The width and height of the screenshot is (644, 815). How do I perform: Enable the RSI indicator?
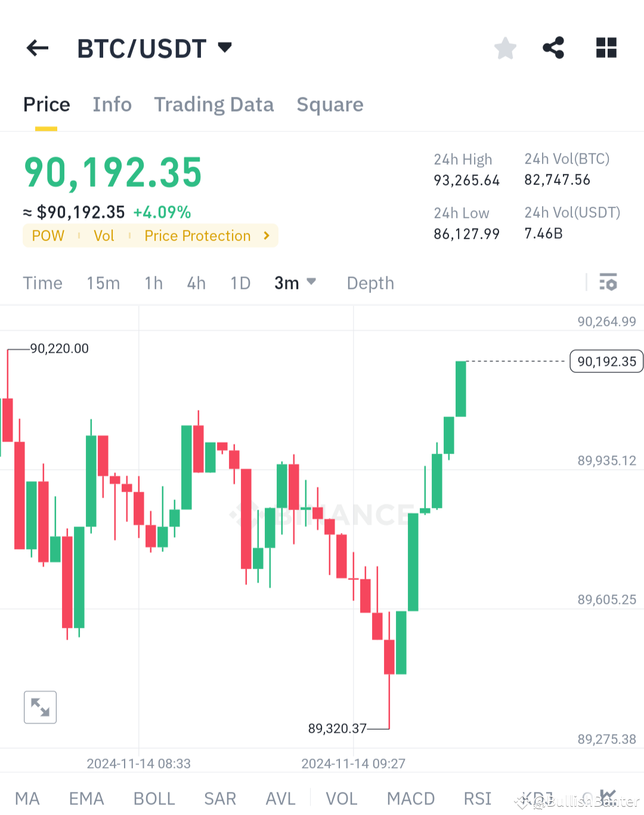click(x=477, y=798)
